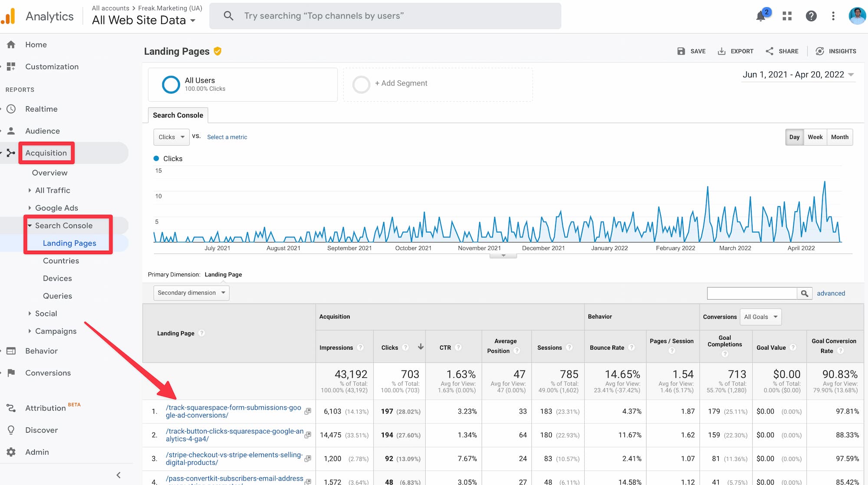Open the three-dot more options menu
Viewport: 868px width, 485px height.
pos(833,16)
